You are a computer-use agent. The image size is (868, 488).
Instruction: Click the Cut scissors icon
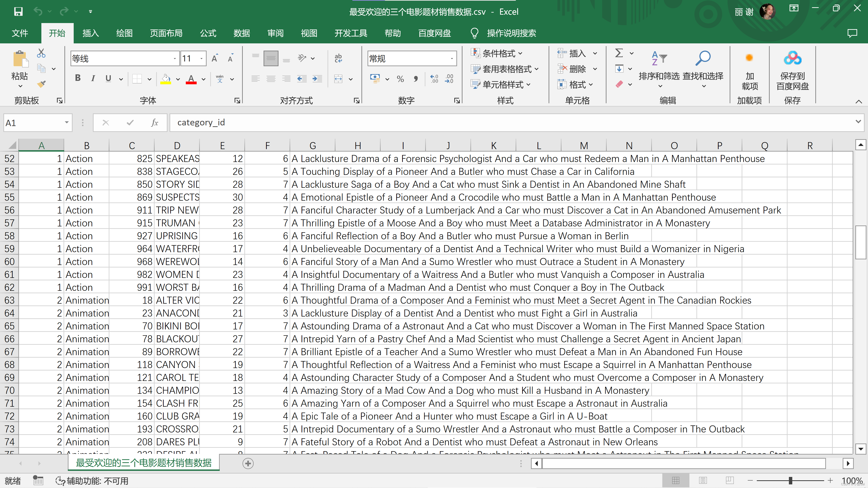coord(41,53)
